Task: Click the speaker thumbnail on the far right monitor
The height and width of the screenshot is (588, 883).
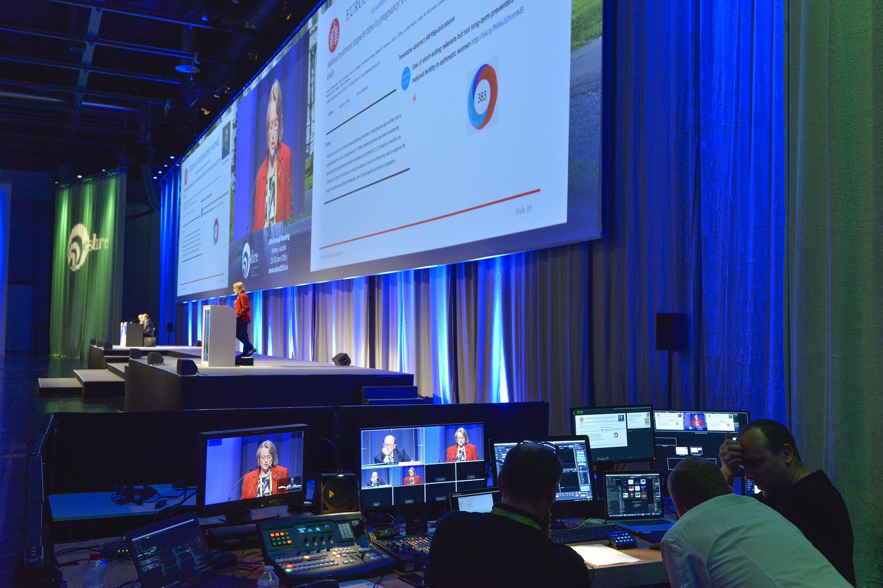Action: 696,421
